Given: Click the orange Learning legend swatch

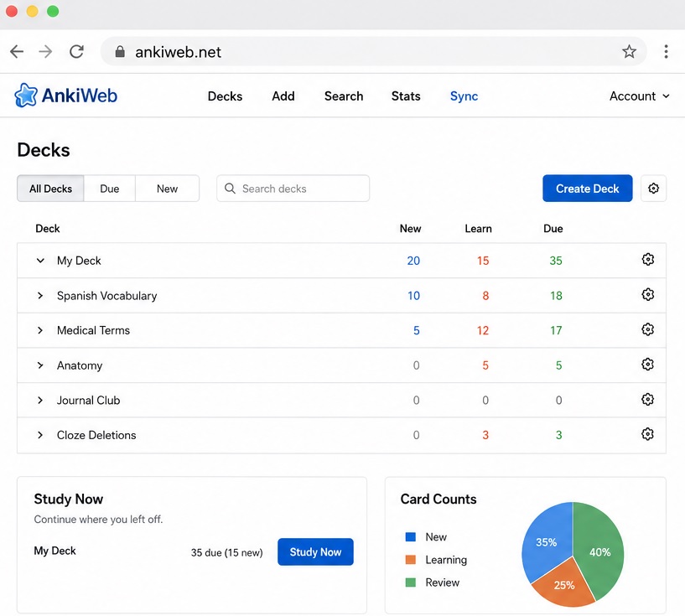Looking at the screenshot, I should (x=411, y=559).
